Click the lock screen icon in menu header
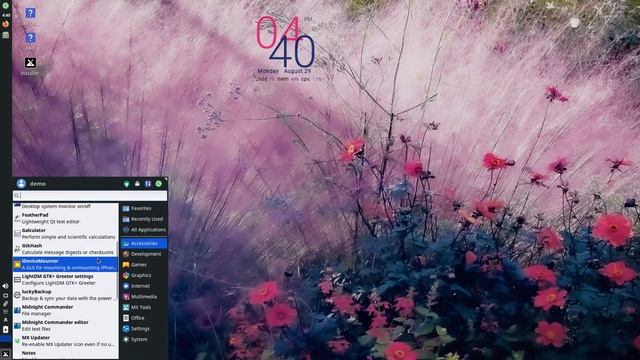The height and width of the screenshot is (360, 640). click(x=137, y=184)
